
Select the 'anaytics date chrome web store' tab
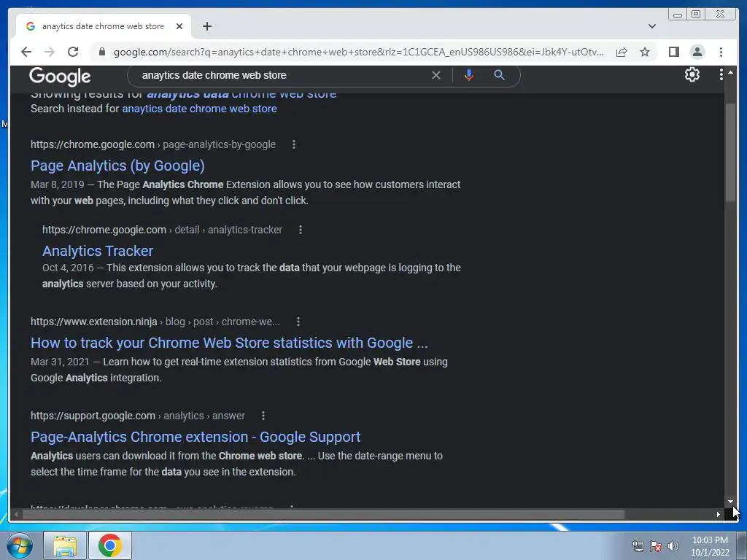coord(104,26)
